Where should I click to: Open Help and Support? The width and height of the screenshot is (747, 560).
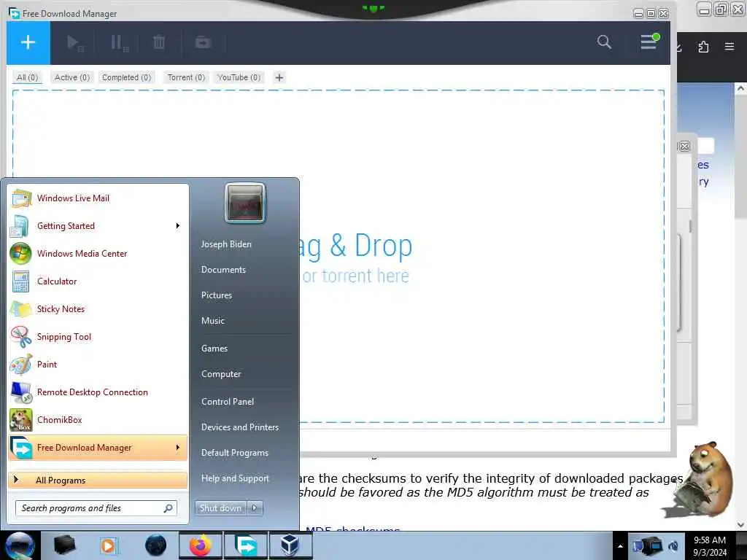(236, 478)
